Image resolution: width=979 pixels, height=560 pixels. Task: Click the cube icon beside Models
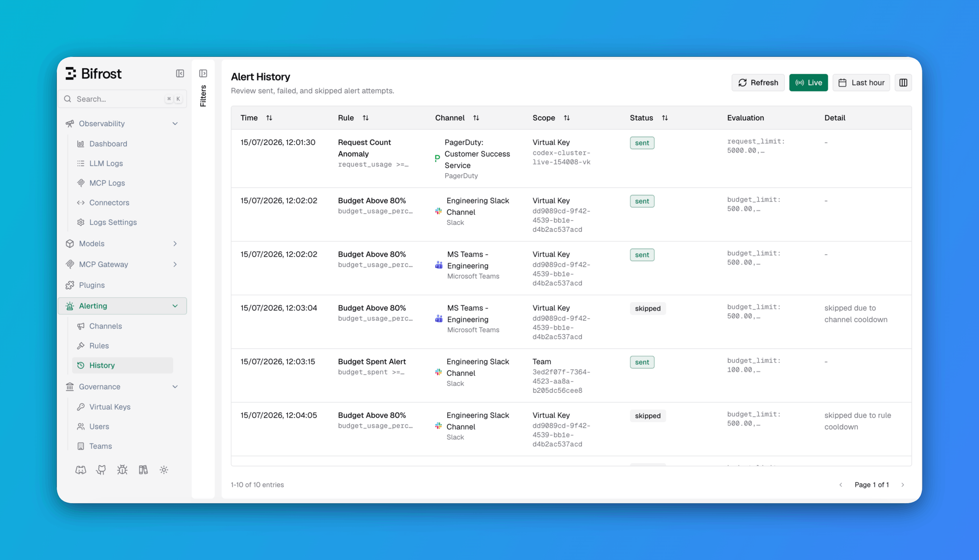[x=69, y=243]
